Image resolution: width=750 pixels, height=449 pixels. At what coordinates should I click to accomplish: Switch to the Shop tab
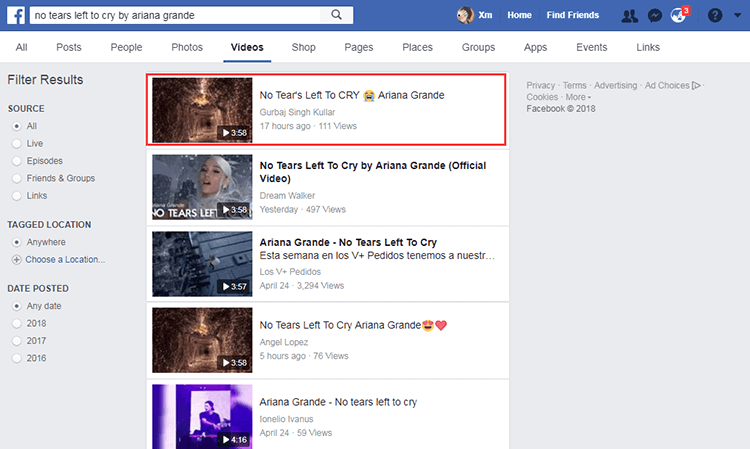pyautogui.click(x=304, y=47)
